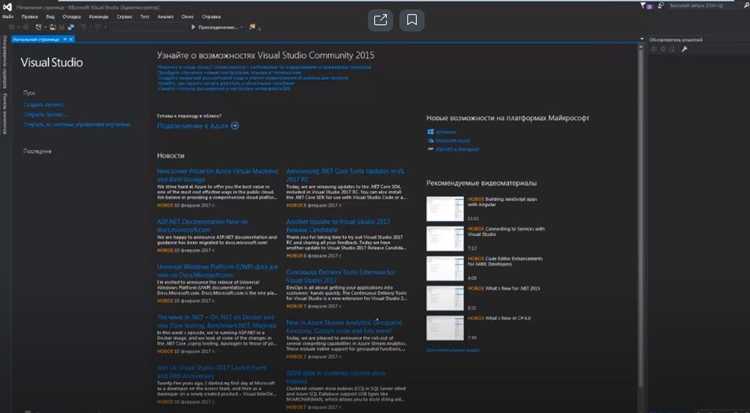Image resolution: width=750 pixels, height=413 pixels.
Task: Open the Solution Explorer panel dropdown arrow
Action: (642, 39)
